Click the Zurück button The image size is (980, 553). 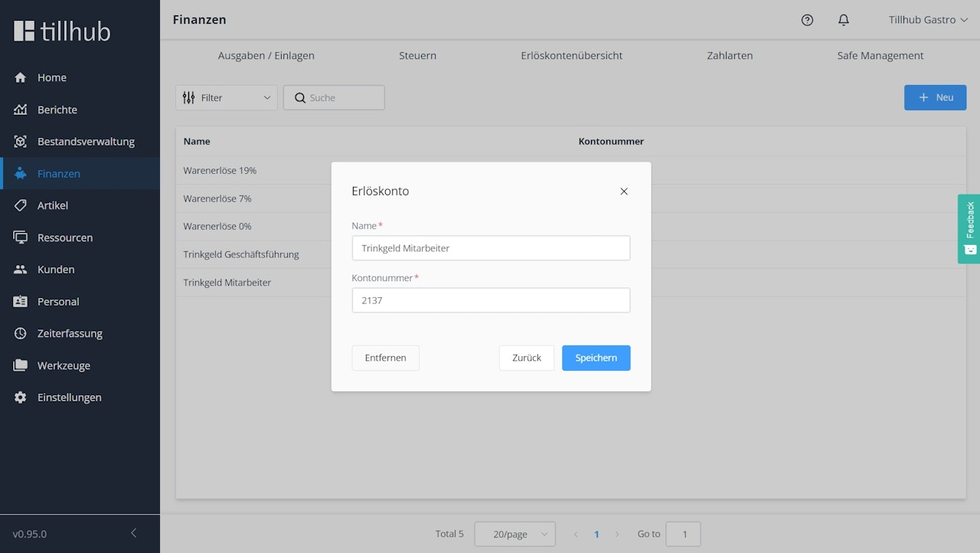tap(527, 358)
